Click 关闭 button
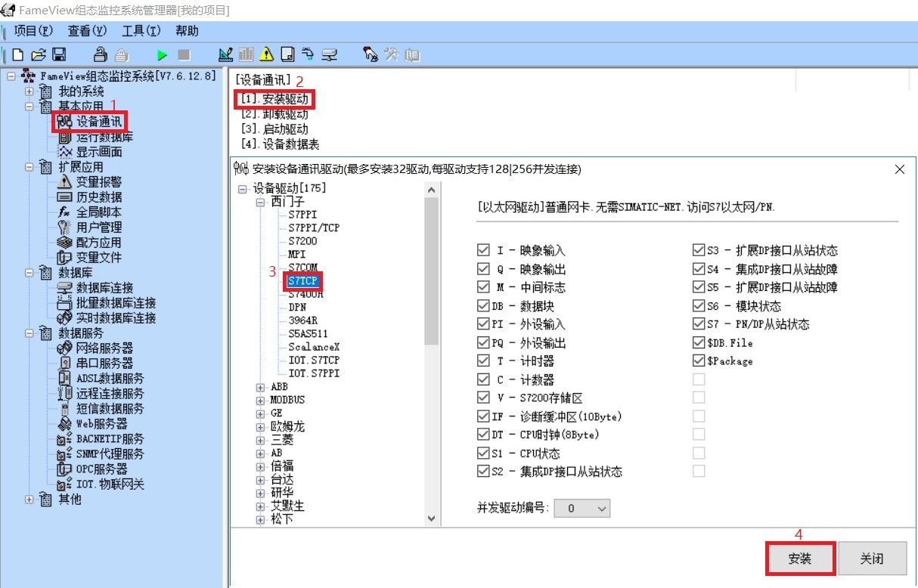This screenshot has height=588, width=918. click(x=872, y=559)
